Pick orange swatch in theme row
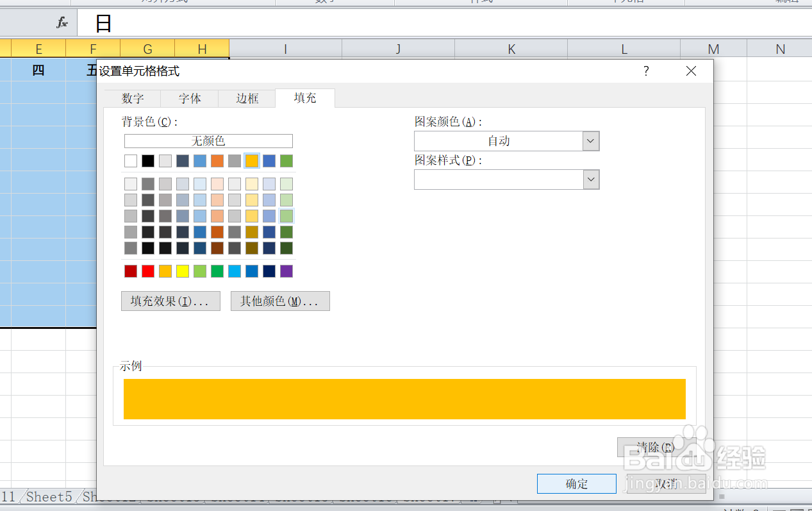Viewport: 812px width, 511px height. (x=217, y=161)
